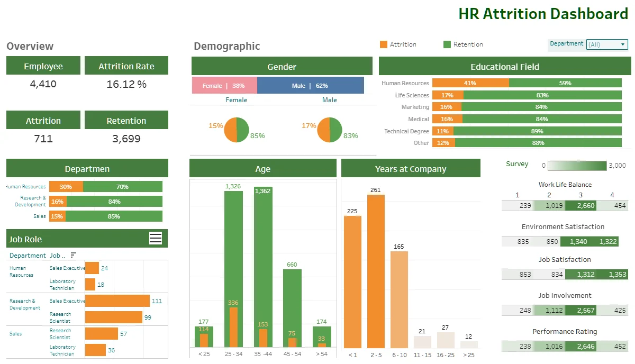Open the Job Role hamburger menu icon
The width and height of the screenshot is (635, 364).
coord(156,238)
